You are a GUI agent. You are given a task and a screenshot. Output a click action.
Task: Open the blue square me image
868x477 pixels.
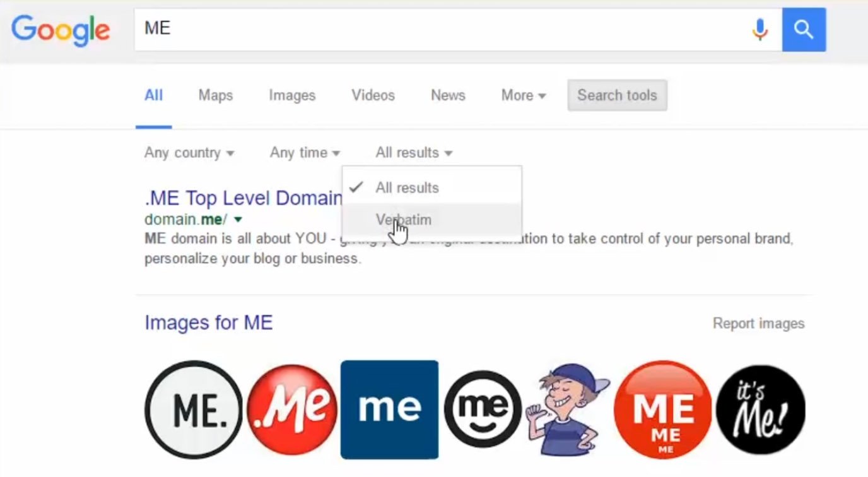pyautogui.click(x=389, y=409)
